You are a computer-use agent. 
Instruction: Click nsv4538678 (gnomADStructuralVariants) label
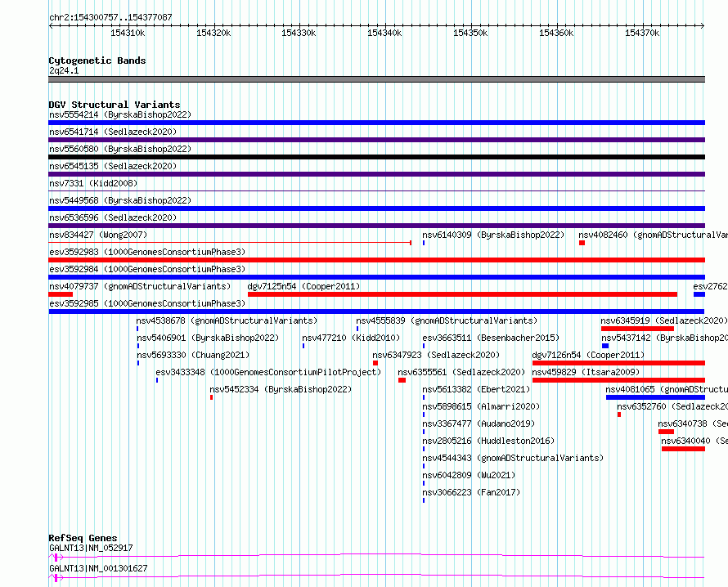(227, 320)
